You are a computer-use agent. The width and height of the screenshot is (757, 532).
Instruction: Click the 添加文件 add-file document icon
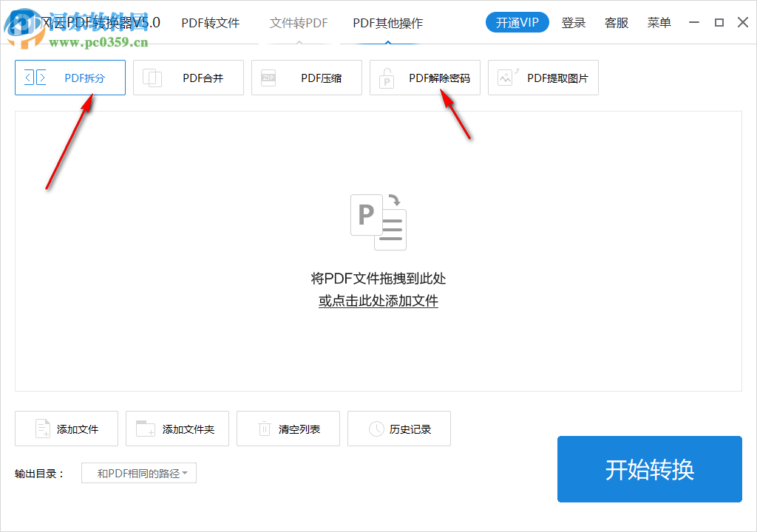(43, 429)
